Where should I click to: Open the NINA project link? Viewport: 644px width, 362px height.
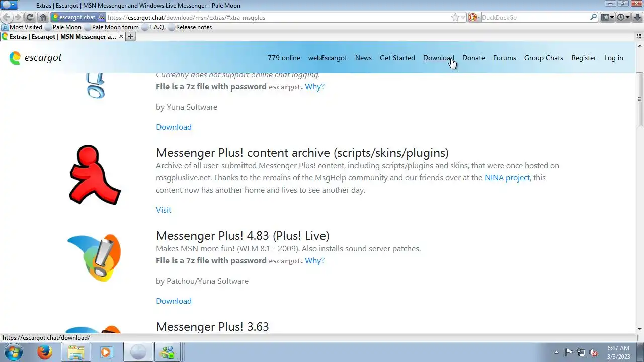[507, 177]
